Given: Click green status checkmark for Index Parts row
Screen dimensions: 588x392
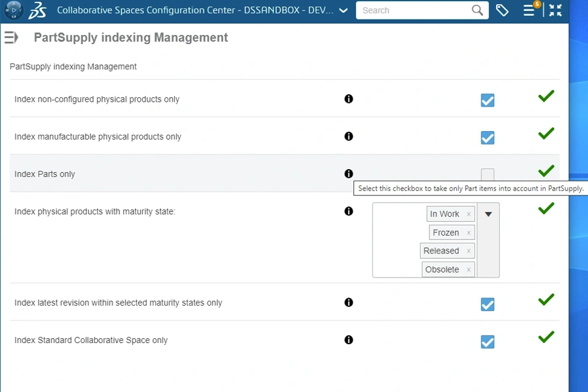Looking at the screenshot, I should [546, 171].
